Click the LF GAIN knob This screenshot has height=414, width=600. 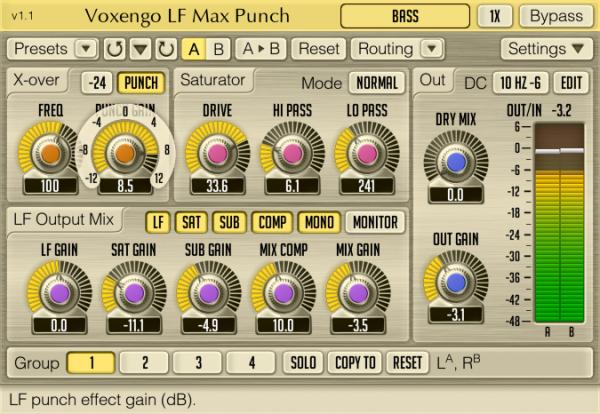(x=59, y=293)
